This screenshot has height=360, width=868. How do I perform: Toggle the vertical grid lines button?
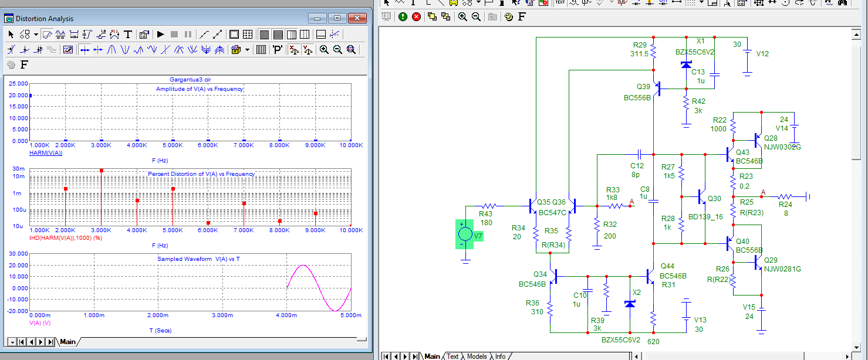[x=264, y=34]
